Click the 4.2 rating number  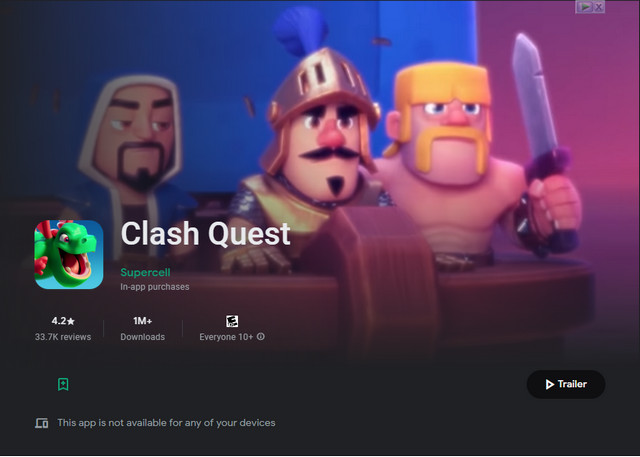59,321
